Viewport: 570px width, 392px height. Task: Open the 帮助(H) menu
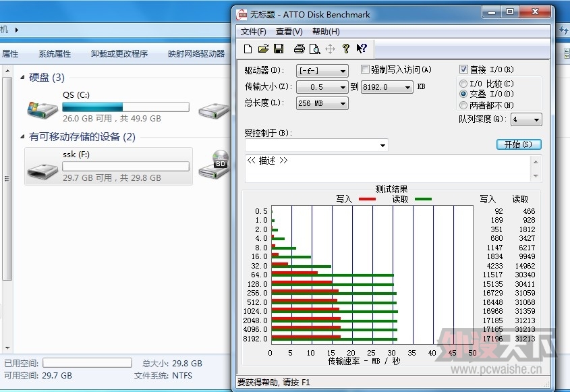326,32
